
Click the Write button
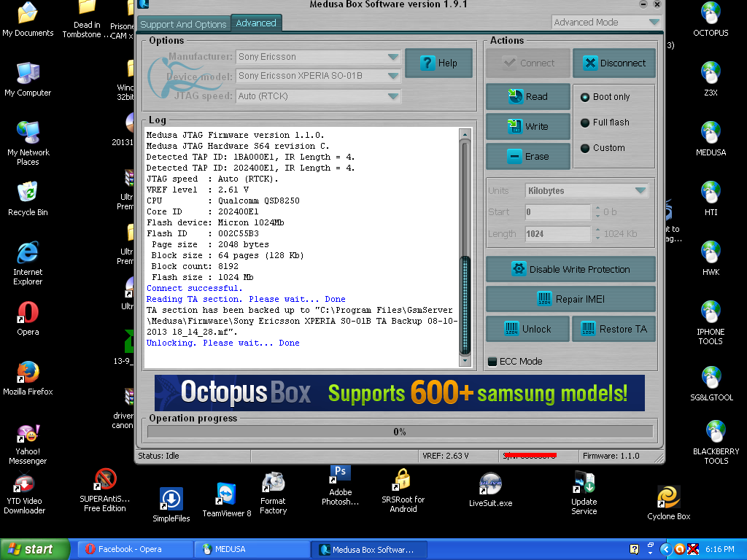(x=528, y=127)
